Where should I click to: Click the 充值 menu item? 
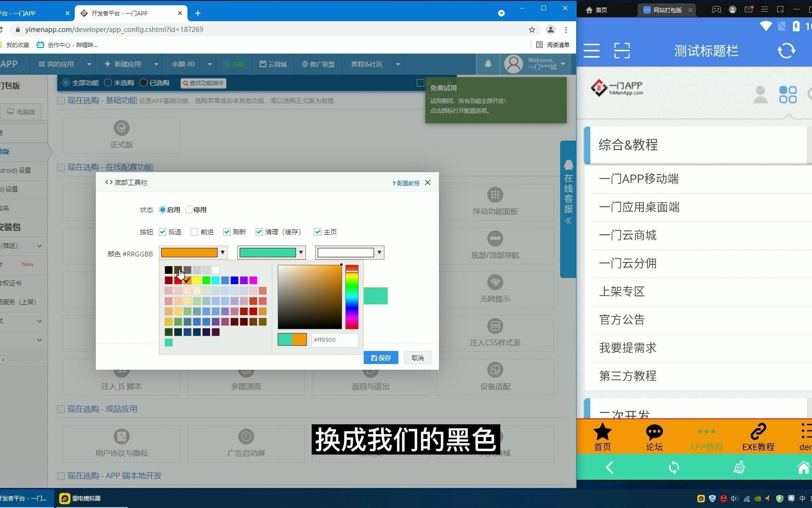click(x=234, y=64)
